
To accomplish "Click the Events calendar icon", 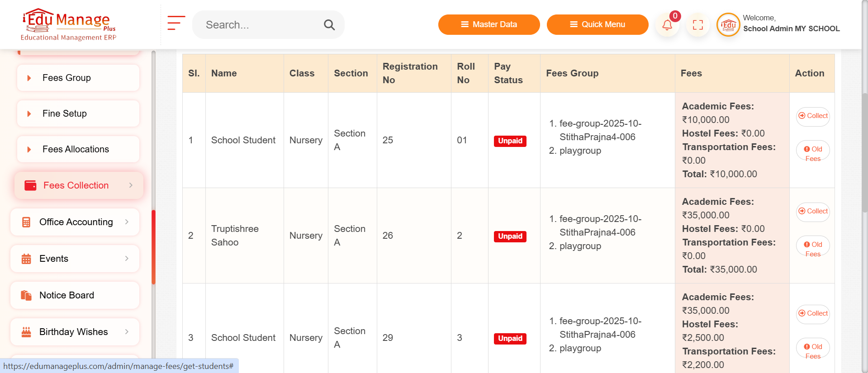I will tap(26, 259).
